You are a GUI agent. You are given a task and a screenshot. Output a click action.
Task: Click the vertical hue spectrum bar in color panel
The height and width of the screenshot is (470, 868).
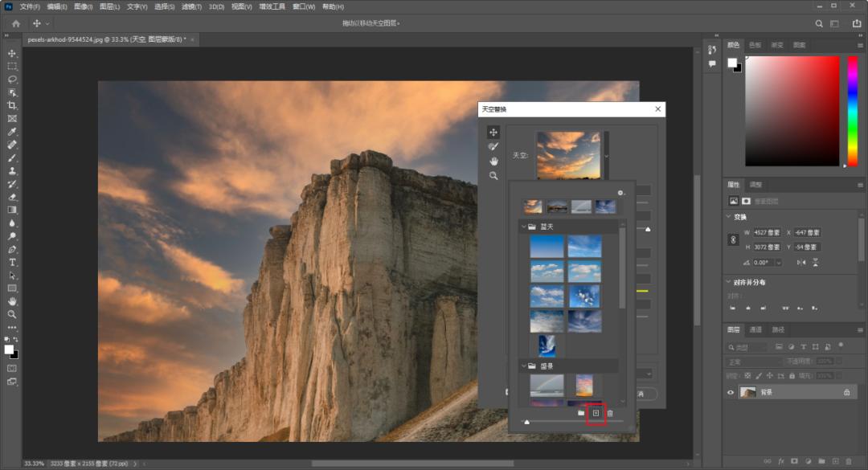853,111
